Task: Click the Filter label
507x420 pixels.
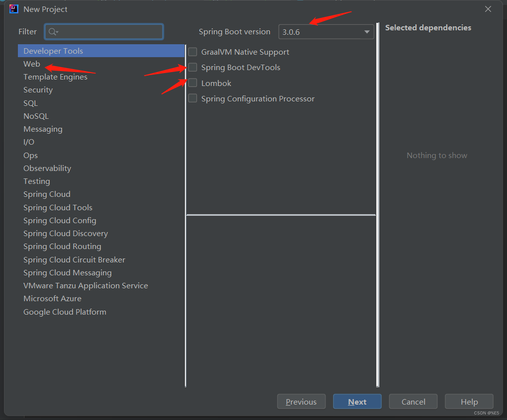Action: pos(27,32)
